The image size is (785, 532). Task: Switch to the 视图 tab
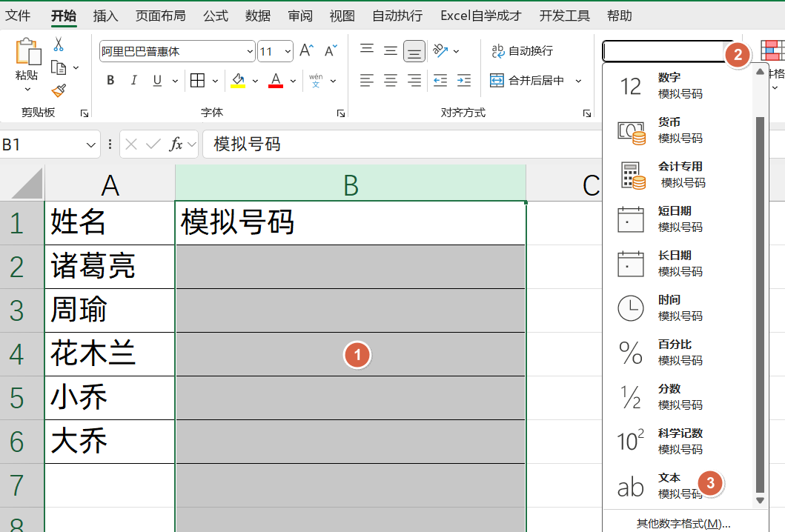pyautogui.click(x=342, y=16)
